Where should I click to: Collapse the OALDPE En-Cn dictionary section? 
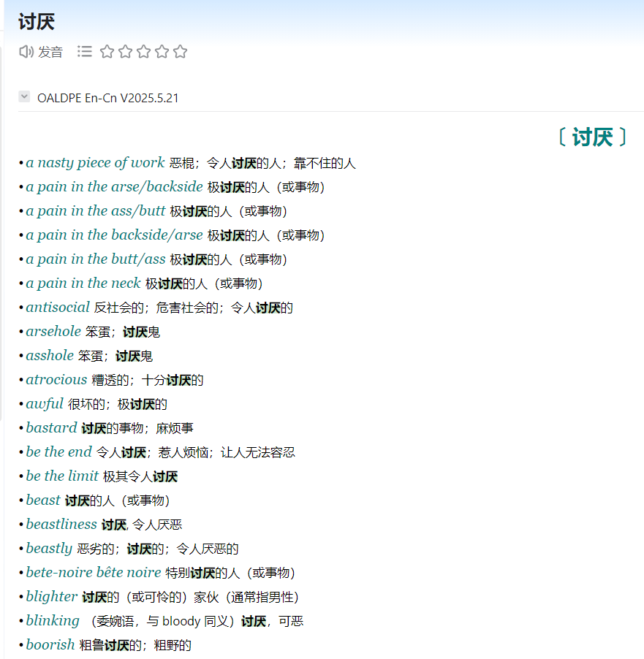25,97
